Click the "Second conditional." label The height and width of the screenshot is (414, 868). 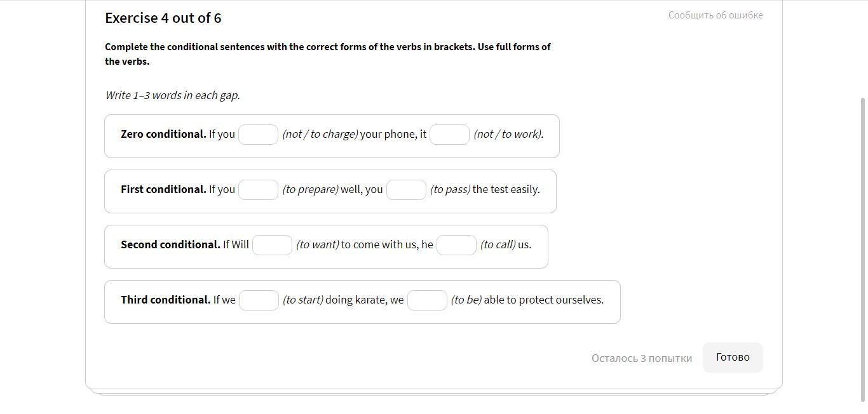click(x=170, y=244)
